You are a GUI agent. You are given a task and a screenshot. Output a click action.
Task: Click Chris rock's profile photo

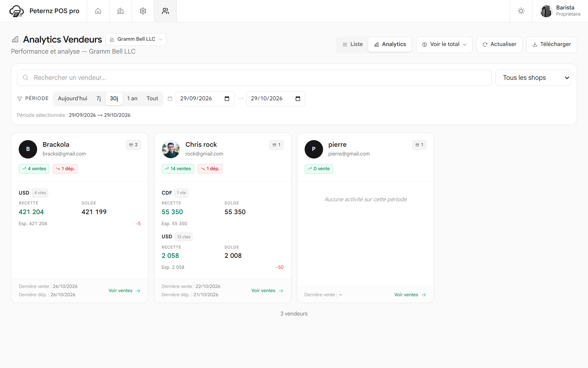[x=171, y=149]
